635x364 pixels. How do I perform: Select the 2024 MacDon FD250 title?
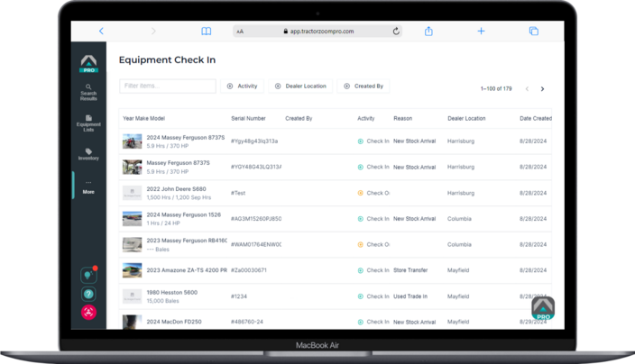click(174, 322)
